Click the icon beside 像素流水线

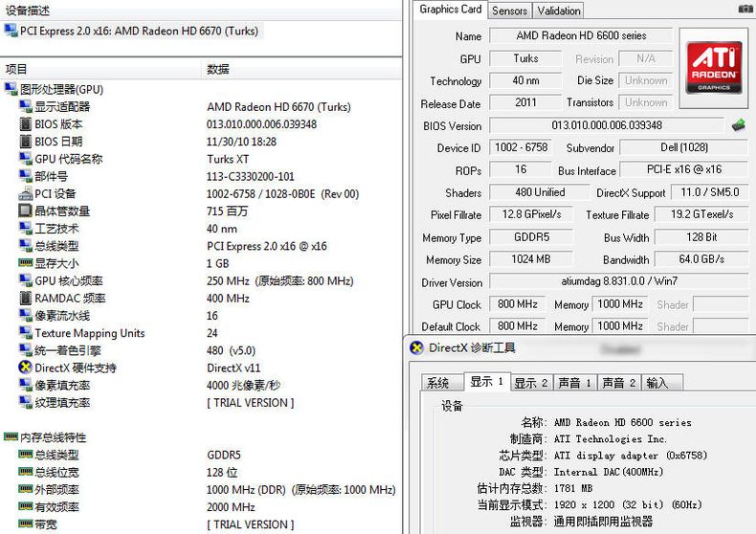tap(26, 315)
